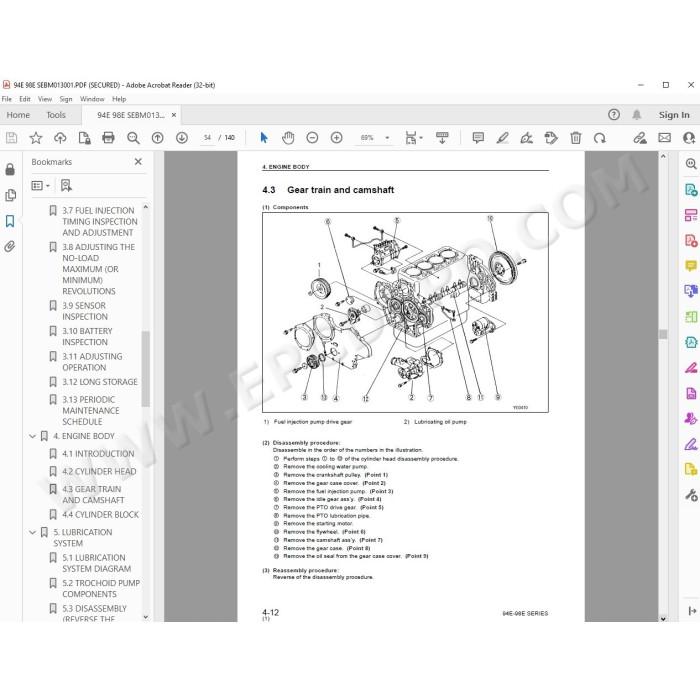700x700 pixels.
Task: Click the document scrollbar down arrow
Action: (663, 618)
